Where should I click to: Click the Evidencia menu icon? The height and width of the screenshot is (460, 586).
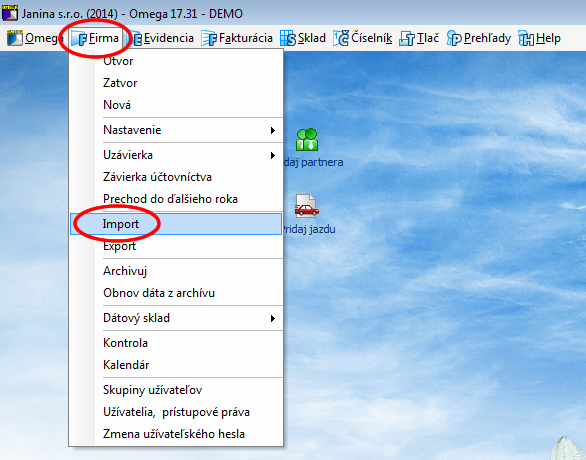point(136,38)
